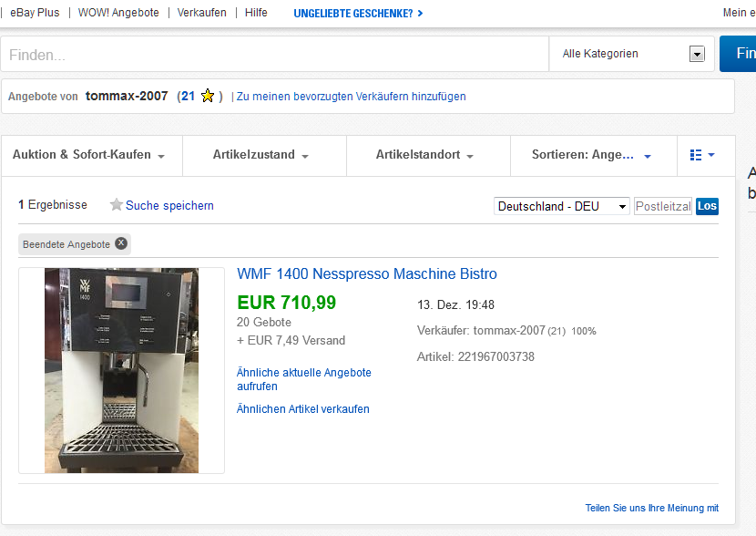Open the Auktion & Sofort-Kaufen filter
The image size is (756, 536).
(89, 155)
